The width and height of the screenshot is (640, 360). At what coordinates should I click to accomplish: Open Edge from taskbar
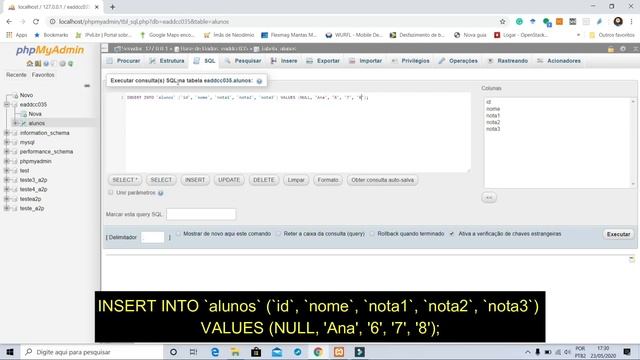coord(215,352)
